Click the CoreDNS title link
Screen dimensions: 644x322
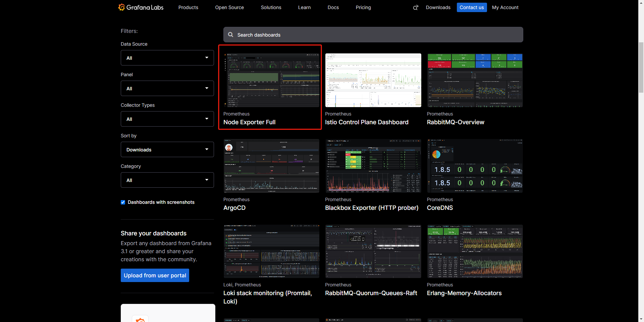[440, 208]
